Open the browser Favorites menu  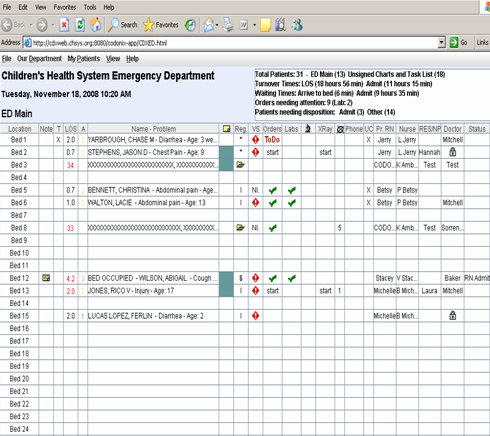click(x=65, y=7)
